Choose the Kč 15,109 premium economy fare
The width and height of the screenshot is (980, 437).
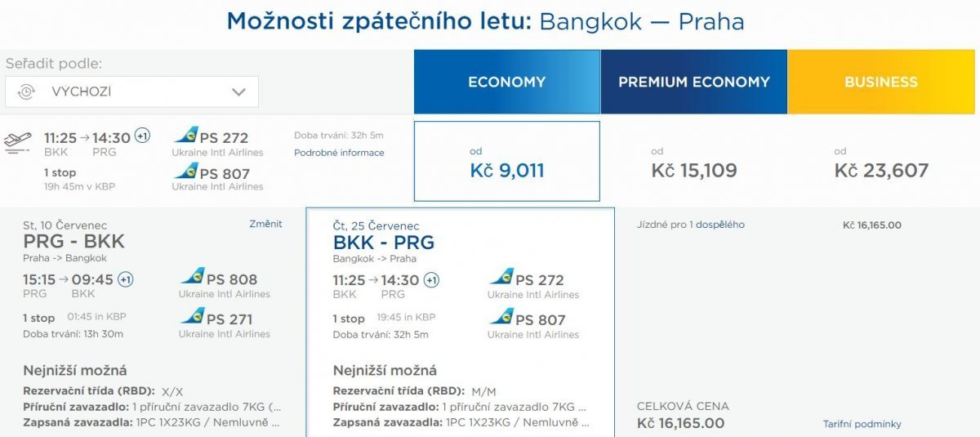(x=693, y=170)
